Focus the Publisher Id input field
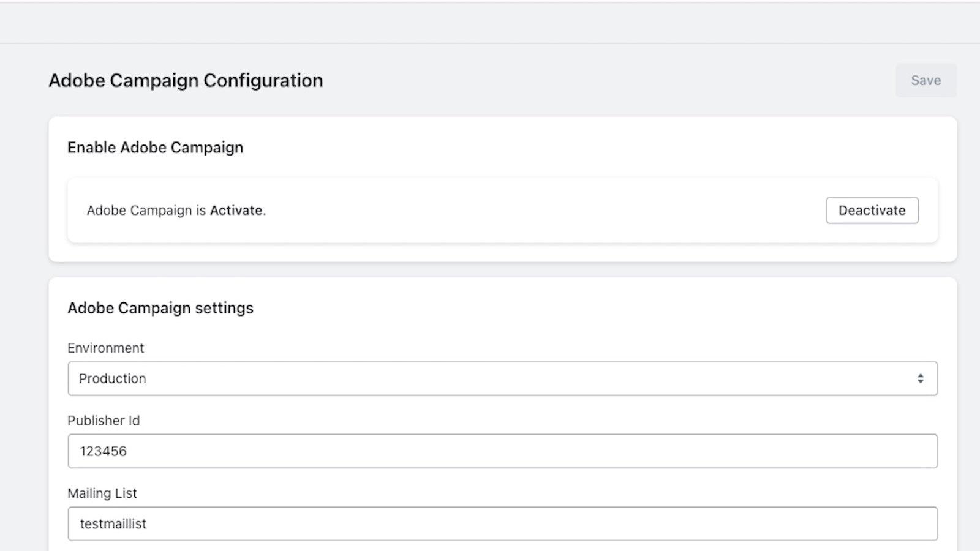Screen dimensions: 980x551 click(x=502, y=451)
